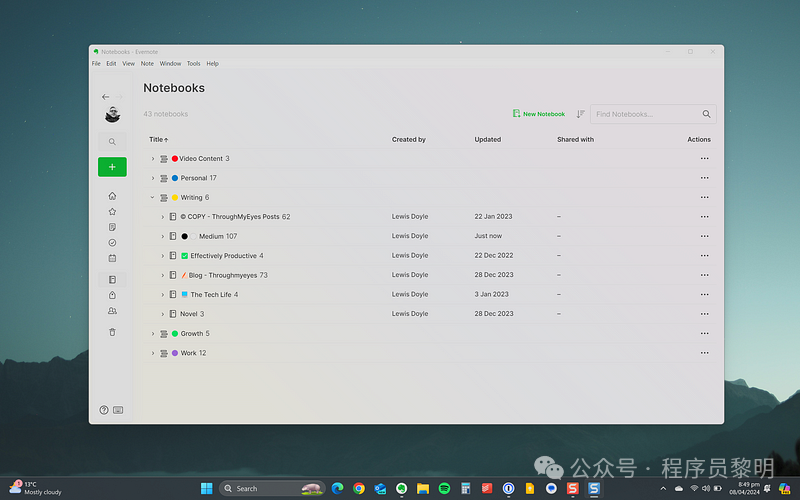Open actions menu for Work stack

tap(704, 353)
